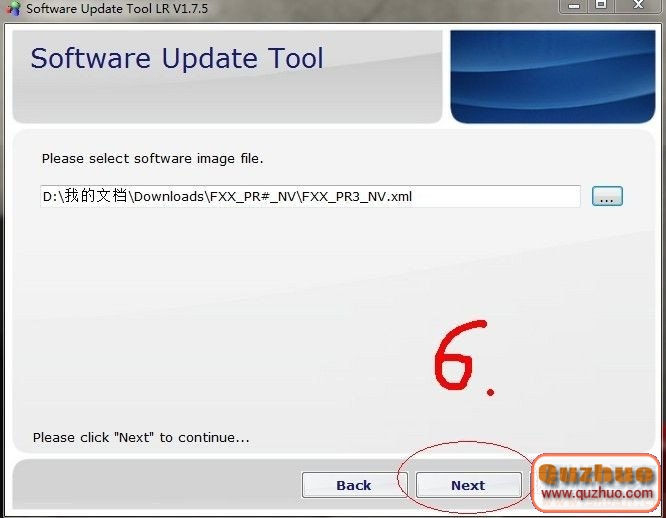
Task: Click the "Please click "Next" to continue..." message
Action: [141, 437]
